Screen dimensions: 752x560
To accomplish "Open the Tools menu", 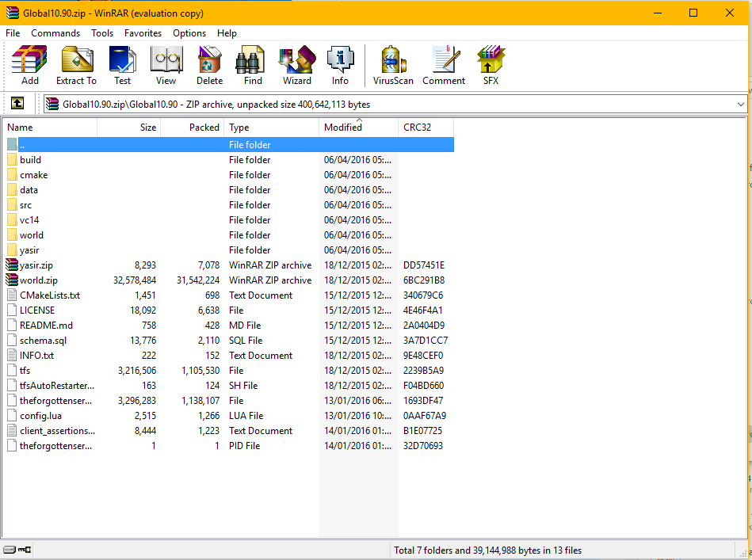I will pos(102,33).
